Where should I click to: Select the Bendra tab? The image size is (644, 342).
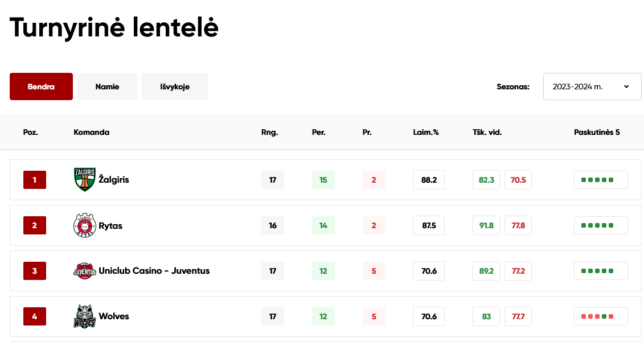[x=41, y=86]
